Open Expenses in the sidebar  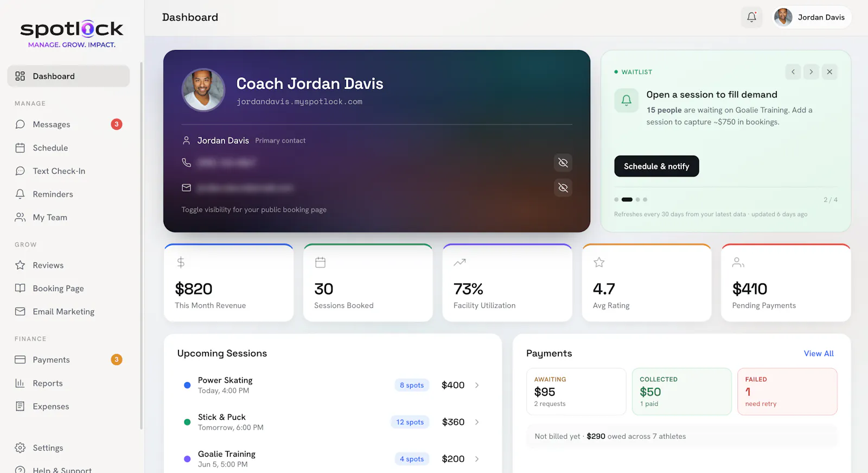point(68,406)
